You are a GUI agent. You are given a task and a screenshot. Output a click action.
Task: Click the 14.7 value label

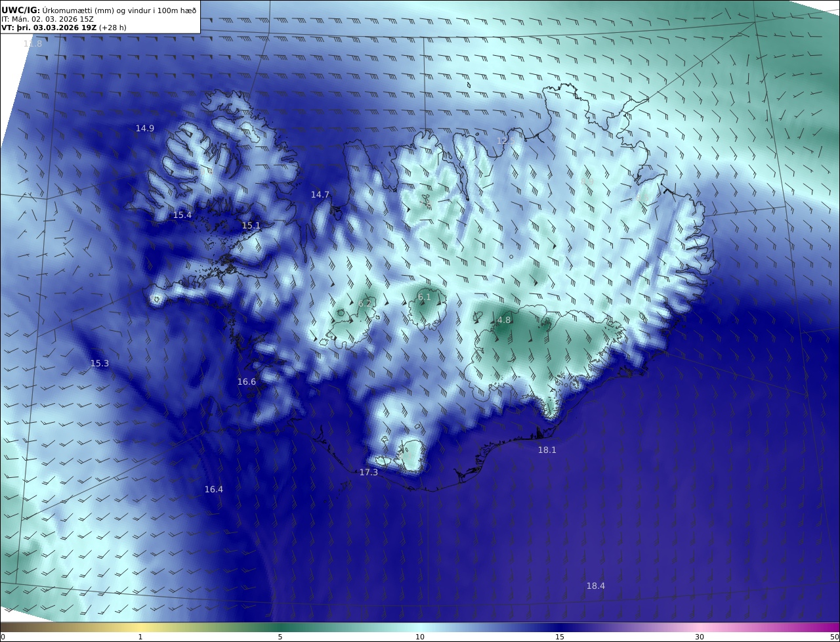pyautogui.click(x=320, y=194)
